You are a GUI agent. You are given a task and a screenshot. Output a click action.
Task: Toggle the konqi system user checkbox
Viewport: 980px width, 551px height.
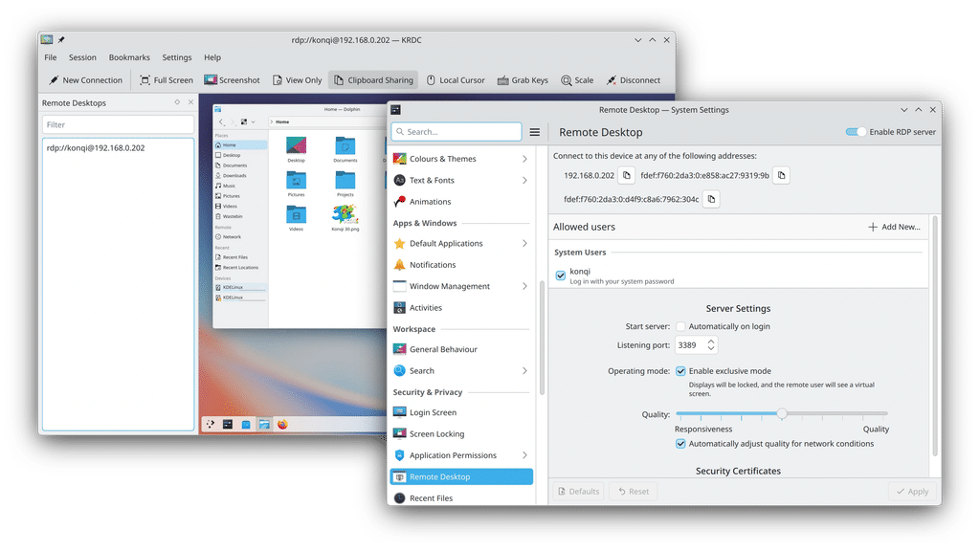pos(561,275)
